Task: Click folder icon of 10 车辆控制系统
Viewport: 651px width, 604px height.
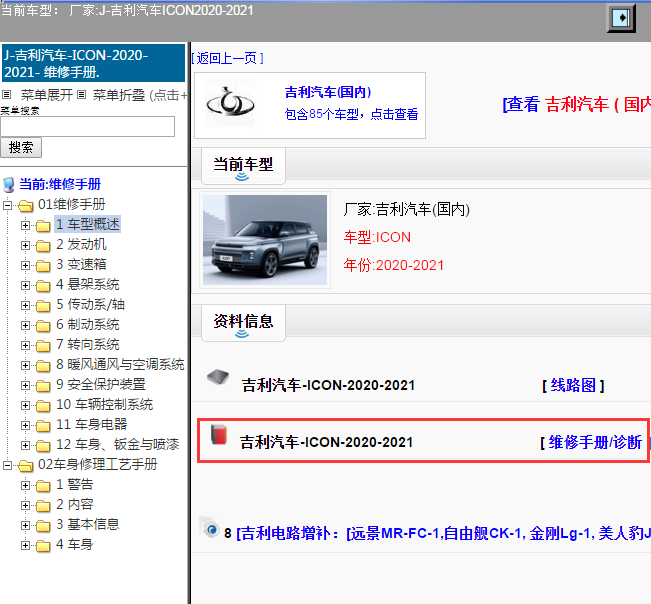Action: click(x=43, y=405)
